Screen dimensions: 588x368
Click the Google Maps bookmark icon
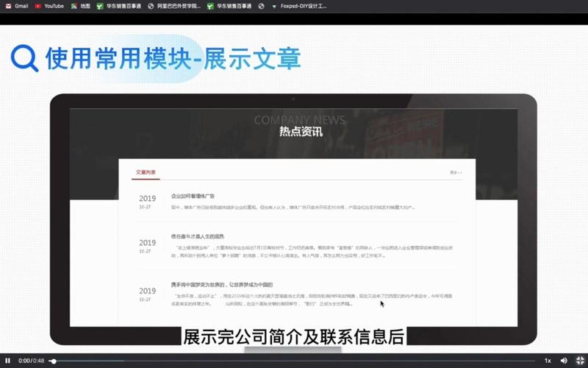point(74,6)
